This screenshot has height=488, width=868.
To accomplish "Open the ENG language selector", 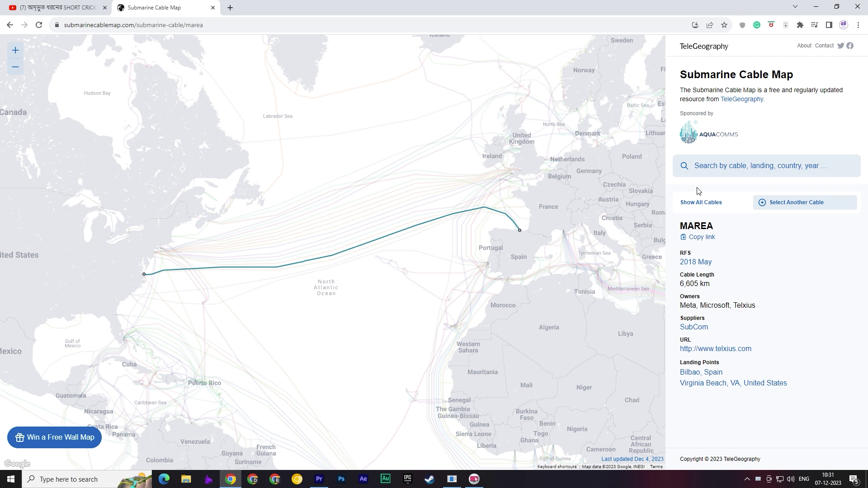I will point(804,479).
